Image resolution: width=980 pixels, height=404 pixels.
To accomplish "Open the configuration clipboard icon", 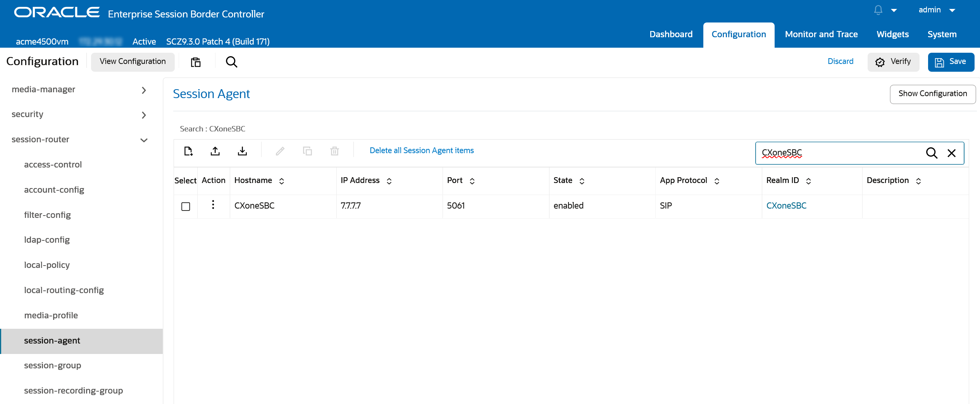I will pyautogui.click(x=196, y=62).
